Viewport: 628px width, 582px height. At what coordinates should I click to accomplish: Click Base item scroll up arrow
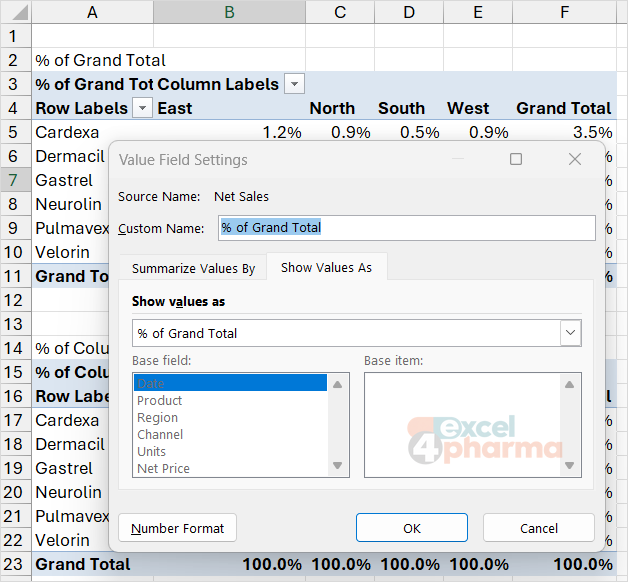pos(570,385)
